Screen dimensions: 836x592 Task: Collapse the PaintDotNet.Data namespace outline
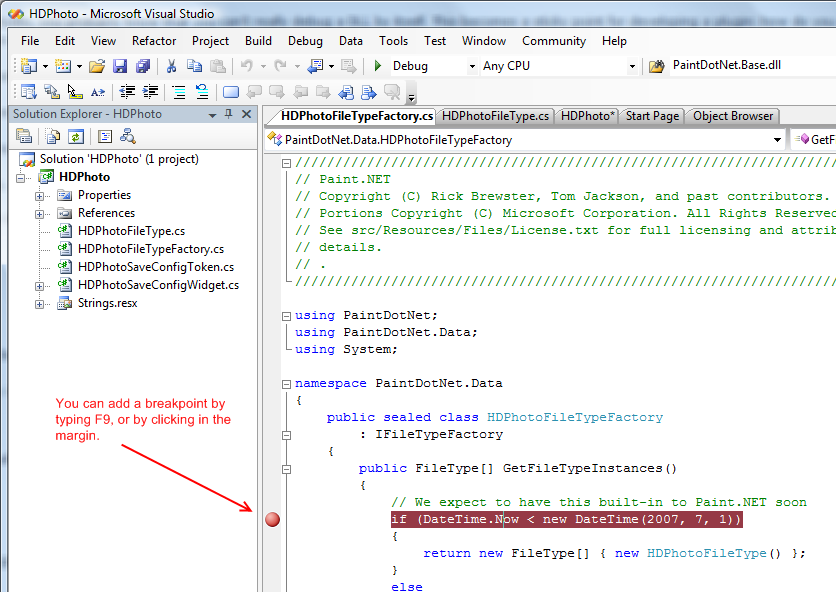(286, 384)
